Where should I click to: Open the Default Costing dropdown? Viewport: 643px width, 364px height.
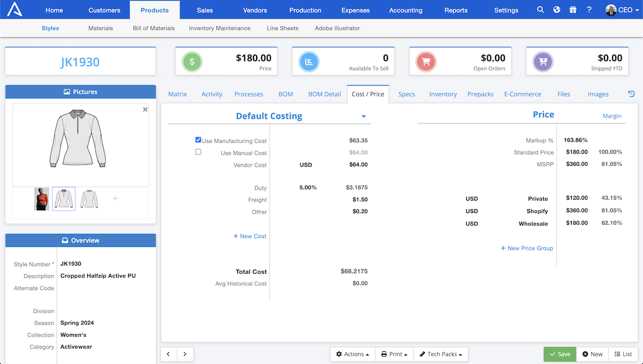point(363,116)
